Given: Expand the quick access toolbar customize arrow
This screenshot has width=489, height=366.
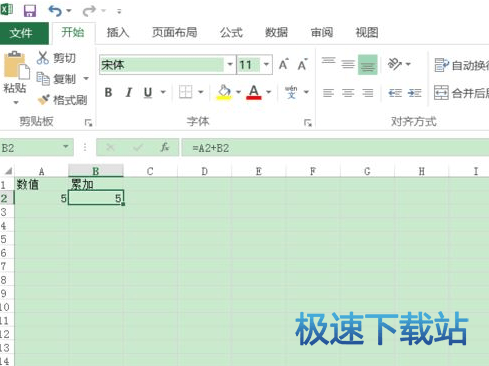Looking at the screenshot, I should 119,11.
